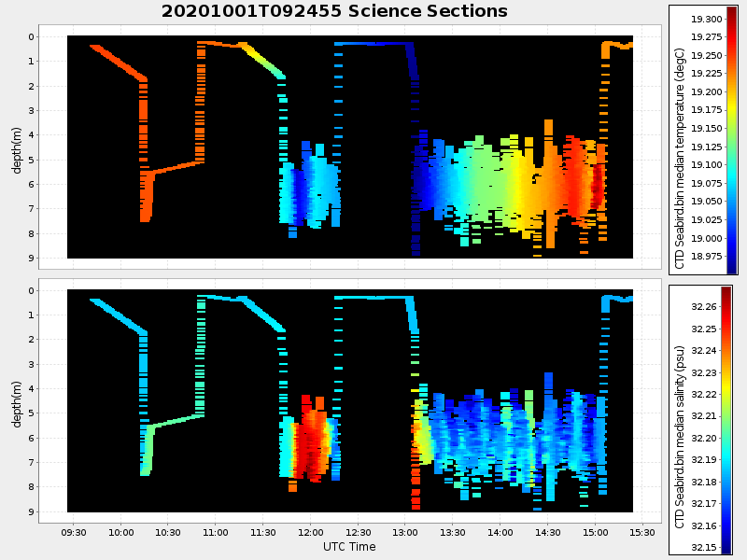Viewport: 747px width, 560px height.
Task: Click the 15:30 time tick label
Action: pos(642,532)
